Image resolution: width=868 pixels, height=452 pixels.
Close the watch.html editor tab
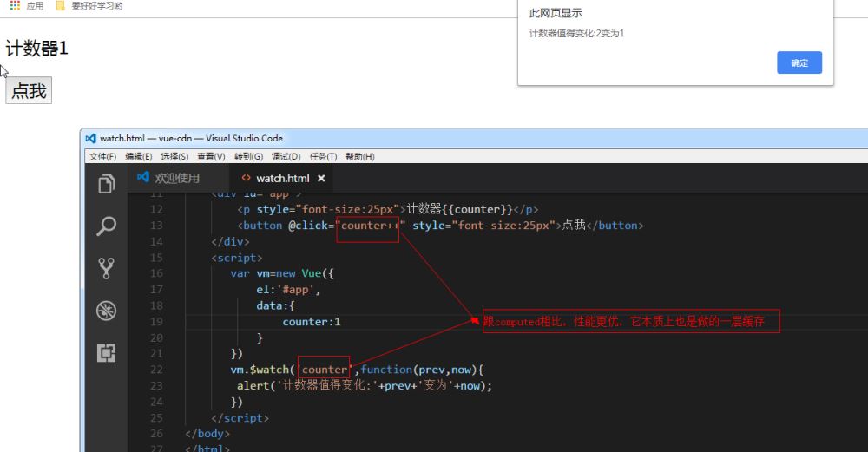click(x=321, y=178)
